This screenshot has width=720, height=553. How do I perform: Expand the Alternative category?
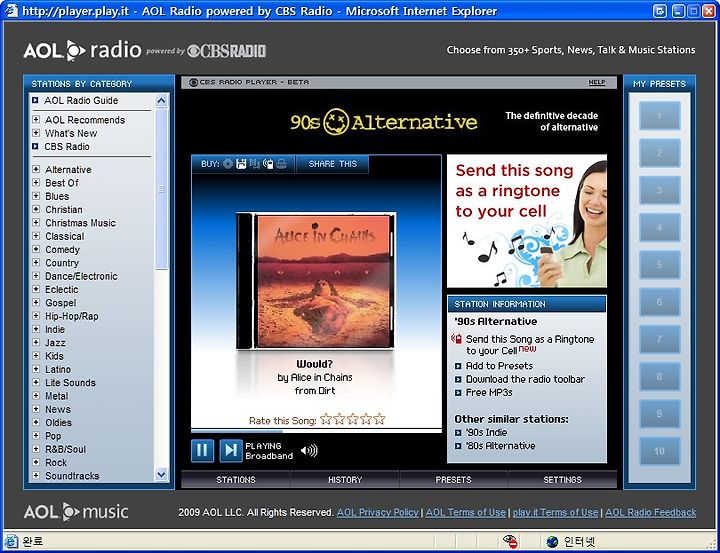36,169
